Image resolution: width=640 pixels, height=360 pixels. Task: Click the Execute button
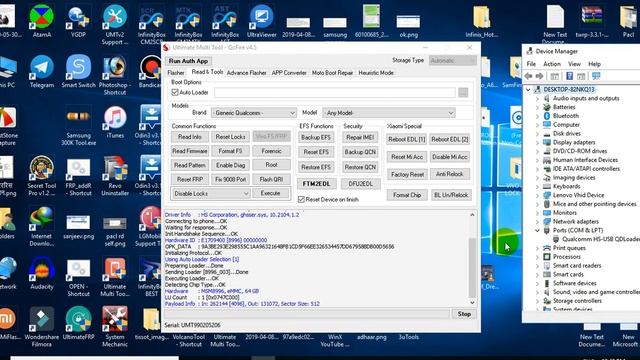[x=270, y=193]
